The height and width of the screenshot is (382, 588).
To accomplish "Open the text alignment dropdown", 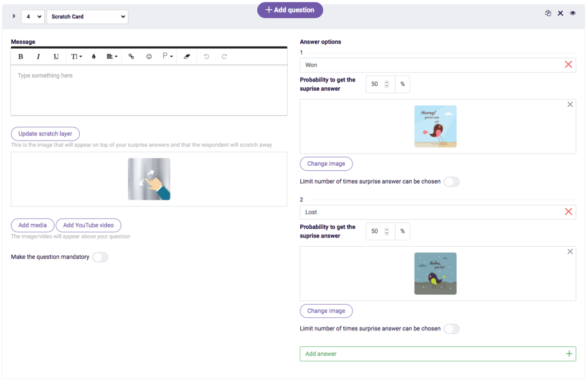I will pyautogui.click(x=112, y=56).
